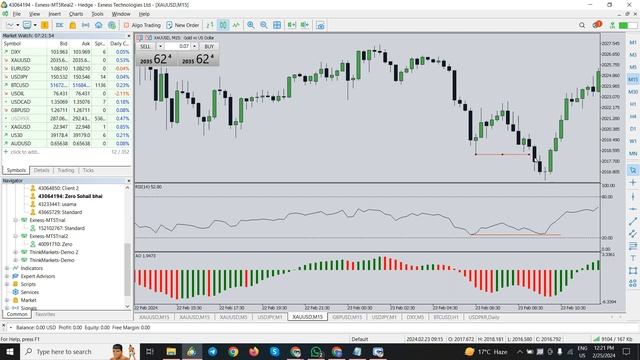Viewport: 640px width, 360px height.
Task: Open the yellow lock/market bag toolbar icon
Action: pyautogui.click(x=73, y=25)
